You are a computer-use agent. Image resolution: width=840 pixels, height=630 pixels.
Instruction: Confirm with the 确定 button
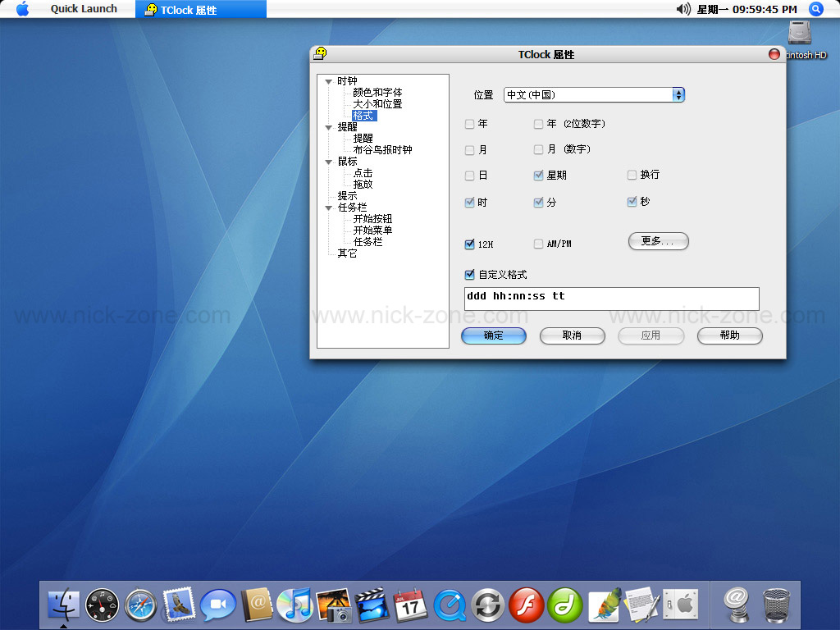click(x=493, y=336)
